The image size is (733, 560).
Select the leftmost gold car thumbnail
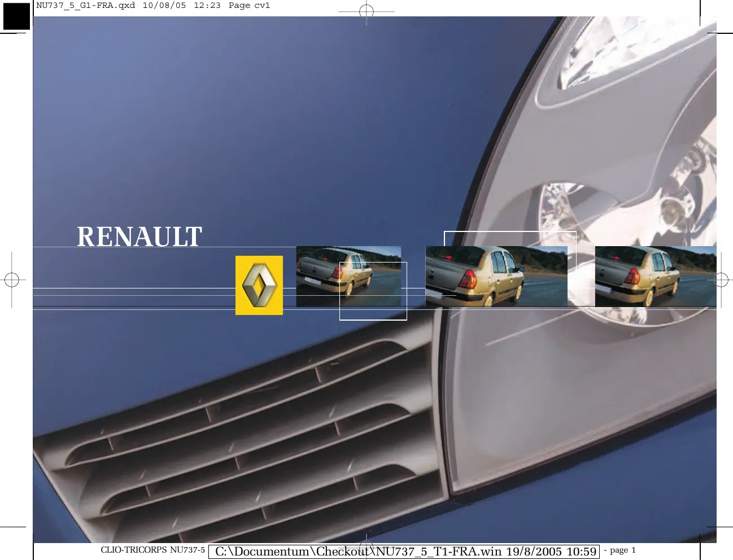(x=348, y=276)
